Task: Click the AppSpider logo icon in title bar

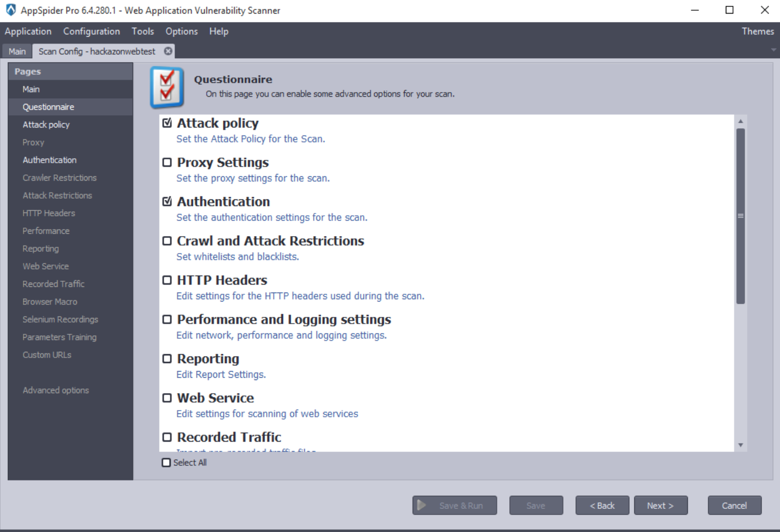Action: [11, 10]
